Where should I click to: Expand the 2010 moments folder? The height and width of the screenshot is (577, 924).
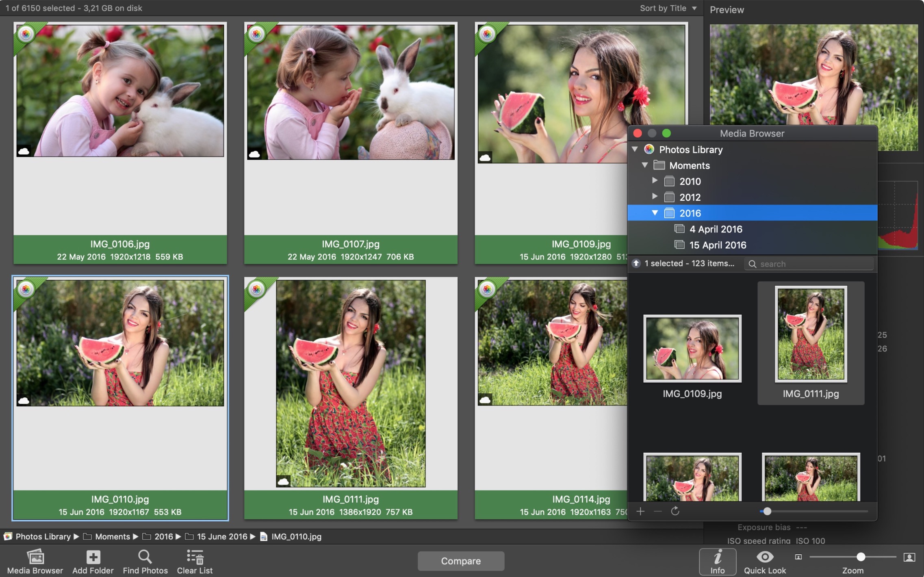(655, 180)
